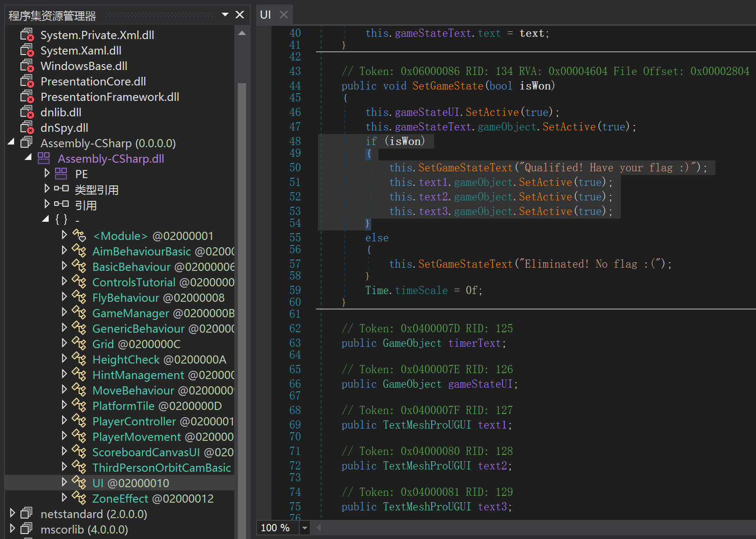Expand the 类型引用 node

(x=46, y=188)
